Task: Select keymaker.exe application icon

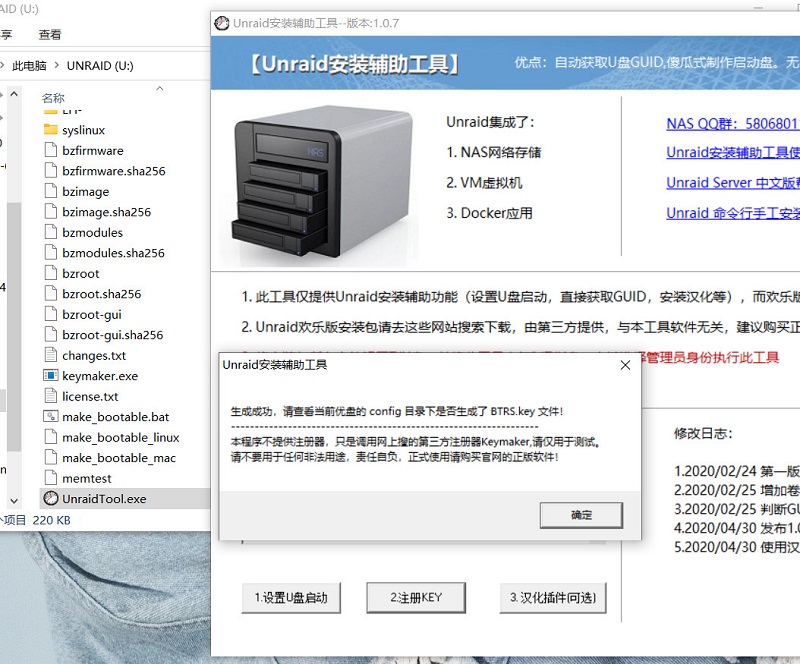Action: tap(51, 376)
